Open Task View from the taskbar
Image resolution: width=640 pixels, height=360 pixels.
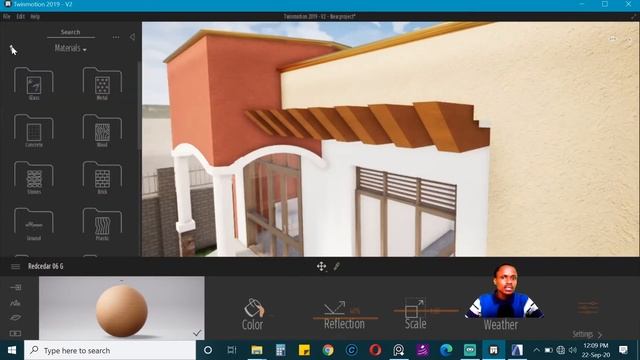[x=232, y=350]
